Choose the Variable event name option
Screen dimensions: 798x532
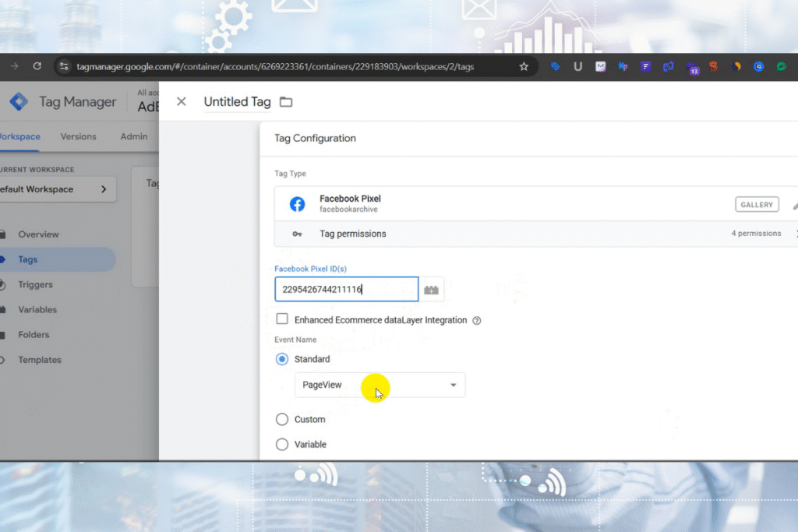pyautogui.click(x=282, y=444)
